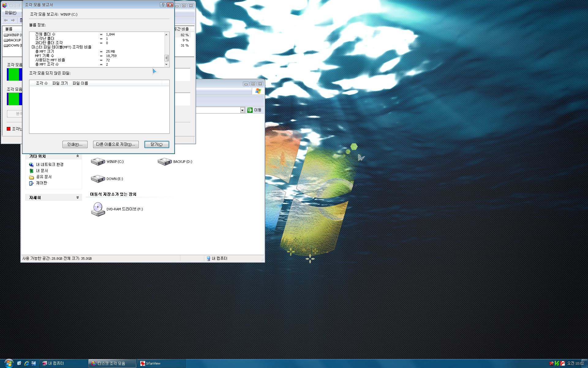Click red-white swoosh tray icon
The image size is (588, 368).
pos(562,363)
